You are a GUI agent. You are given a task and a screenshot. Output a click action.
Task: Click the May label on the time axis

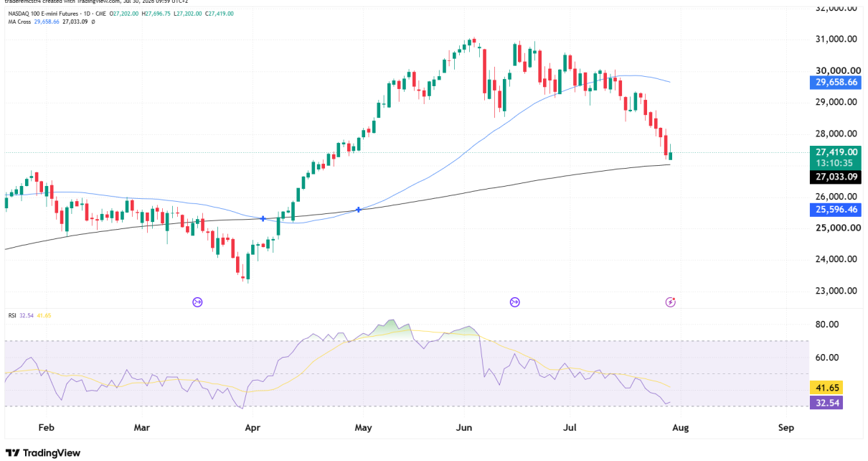point(363,428)
